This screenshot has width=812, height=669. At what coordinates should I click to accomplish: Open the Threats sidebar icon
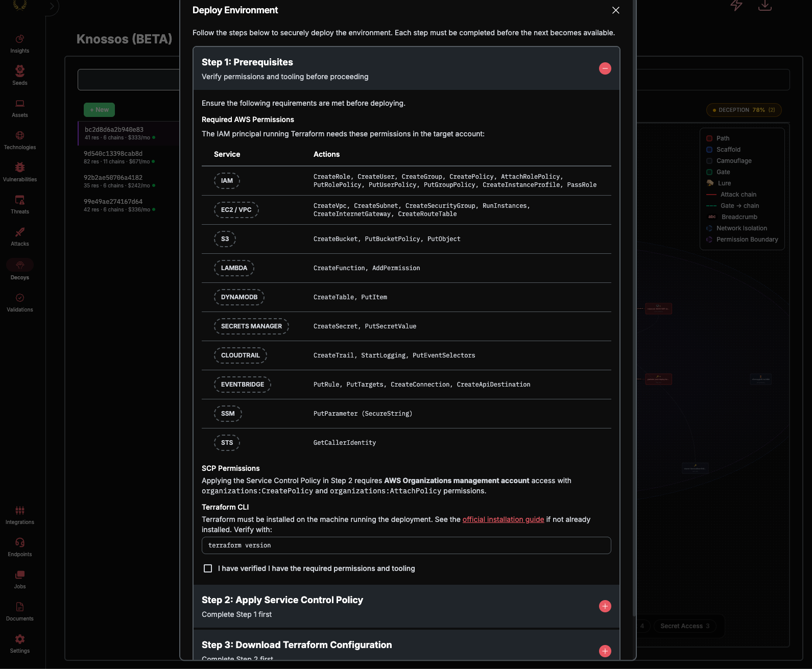click(x=20, y=200)
